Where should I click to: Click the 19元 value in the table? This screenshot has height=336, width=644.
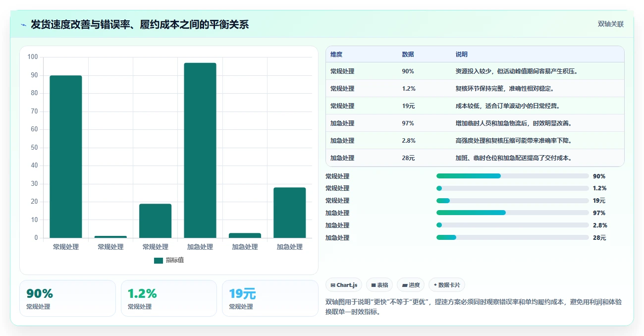click(408, 106)
